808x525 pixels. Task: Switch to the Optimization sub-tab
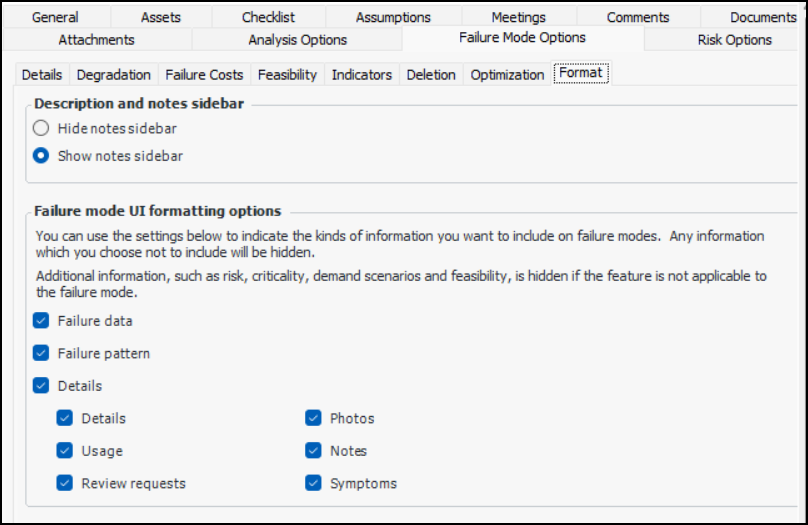point(507,75)
